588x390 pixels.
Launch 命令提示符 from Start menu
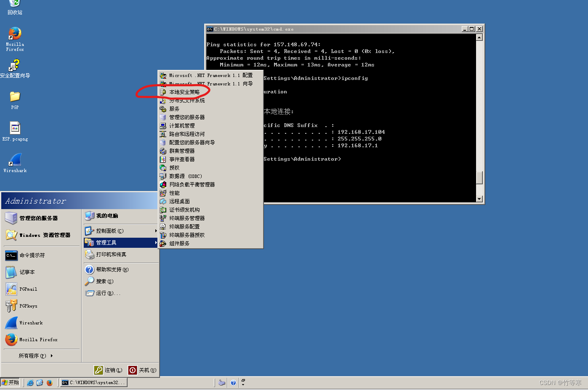click(x=41, y=255)
